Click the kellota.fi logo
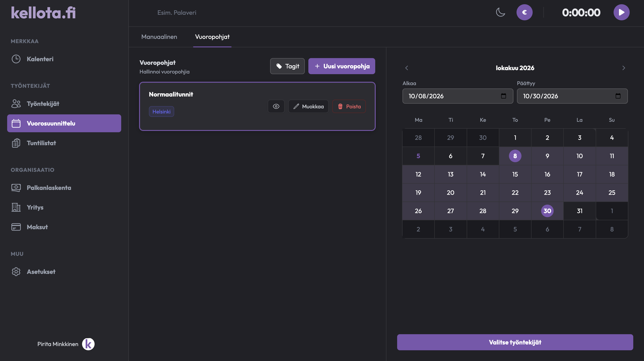Image resolution: width=644 pixels, height=361 pixels. (x=43, y=13)
